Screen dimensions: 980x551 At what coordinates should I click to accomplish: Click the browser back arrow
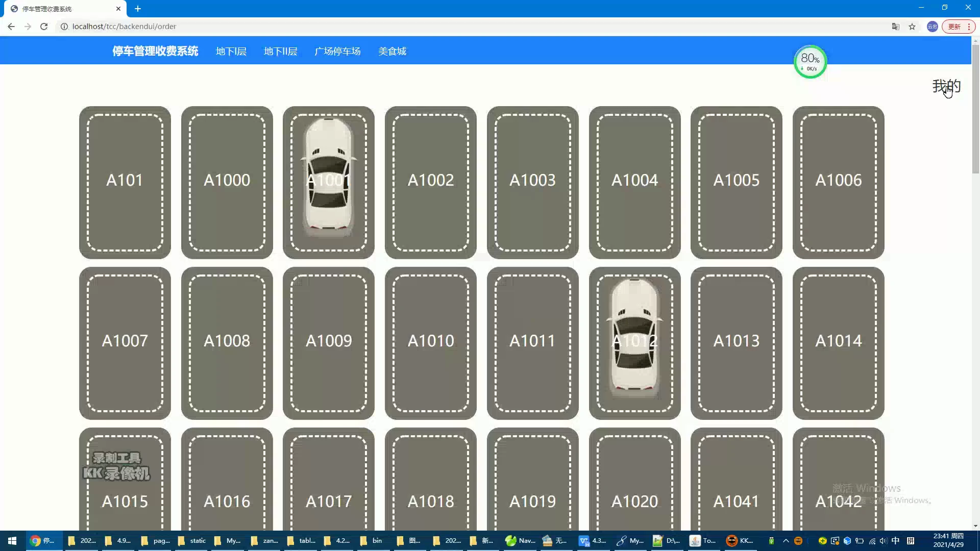point(11,27)
